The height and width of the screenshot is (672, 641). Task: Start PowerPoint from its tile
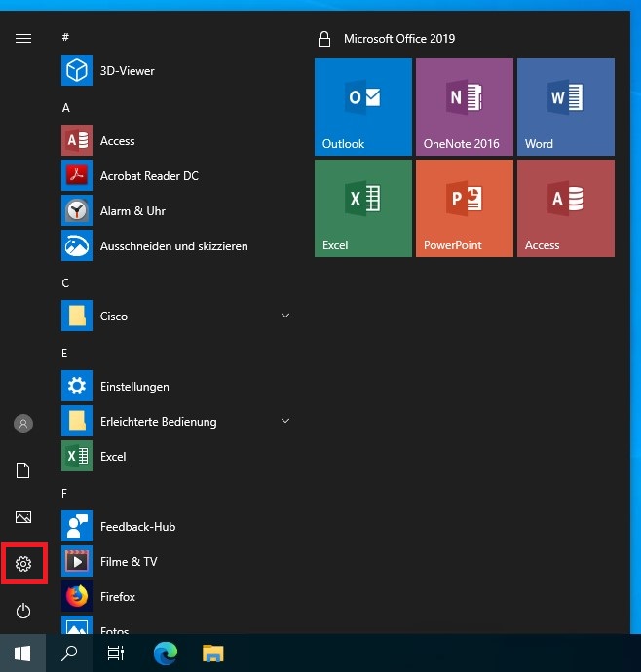pos(464,208)
